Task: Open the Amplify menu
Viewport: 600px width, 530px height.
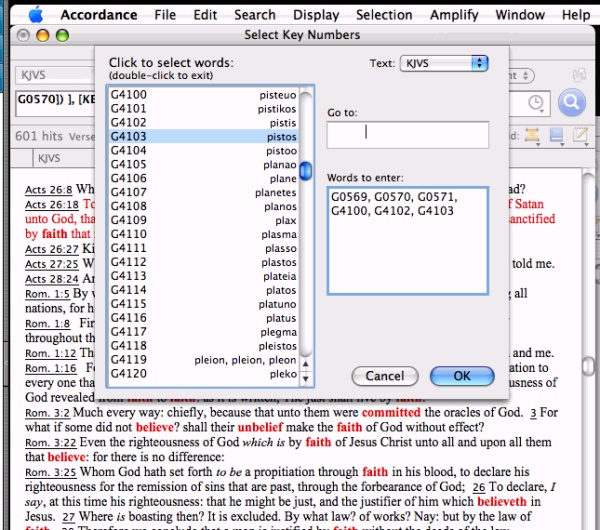Action: (454, 15)
